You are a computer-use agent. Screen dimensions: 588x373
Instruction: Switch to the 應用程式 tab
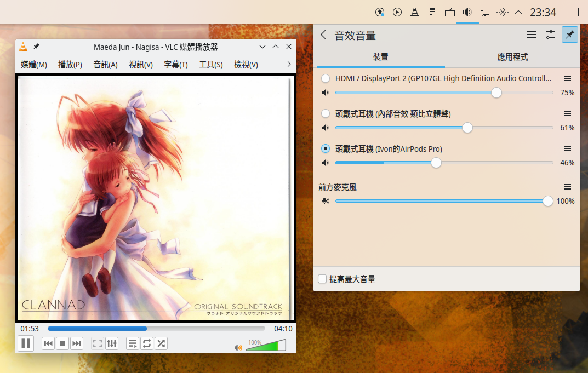512,57
